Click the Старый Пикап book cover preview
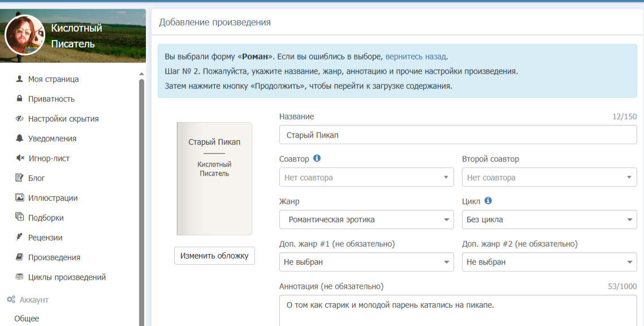Image resolution: width=644 pixels, height=326 pixels. [214, 178]
